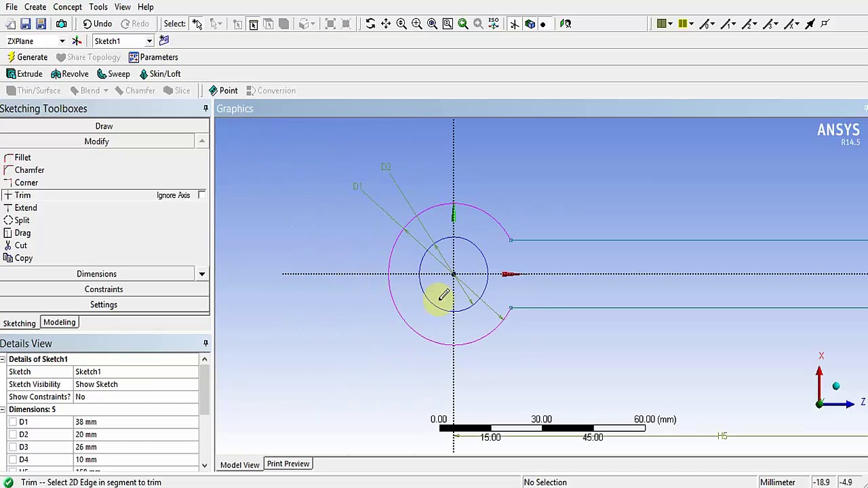
Task: Click the Point tool
Action: tap(223, 91)
